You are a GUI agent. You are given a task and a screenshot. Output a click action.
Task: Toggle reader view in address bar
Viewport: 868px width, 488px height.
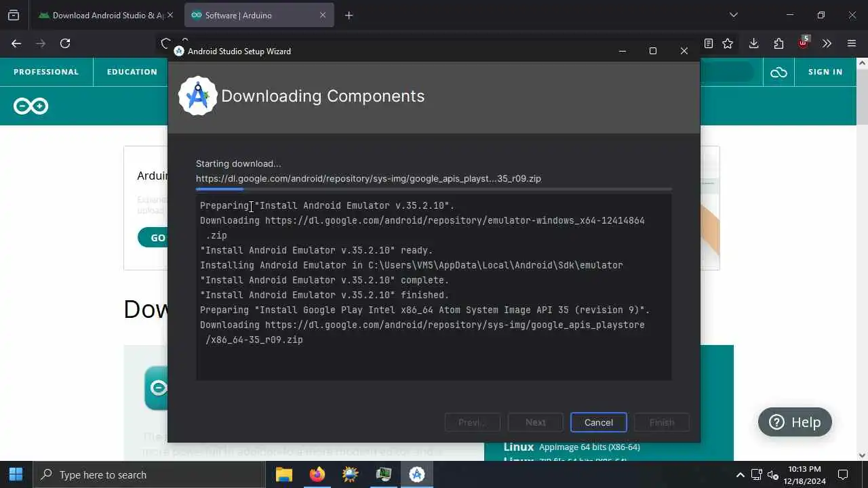pyautogui.click(x=709, y=43)
